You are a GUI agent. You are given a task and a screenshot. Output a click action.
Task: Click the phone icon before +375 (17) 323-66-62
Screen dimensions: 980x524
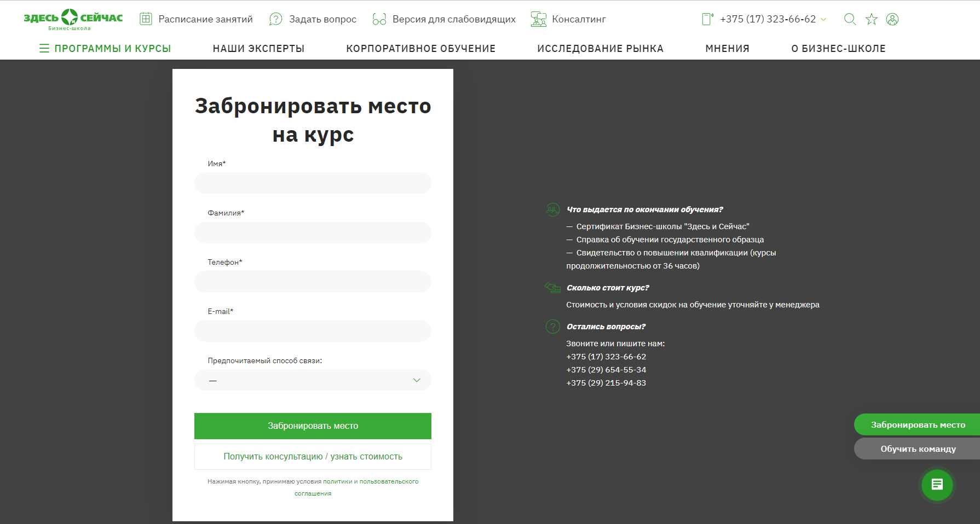click(x=707, y=19)
